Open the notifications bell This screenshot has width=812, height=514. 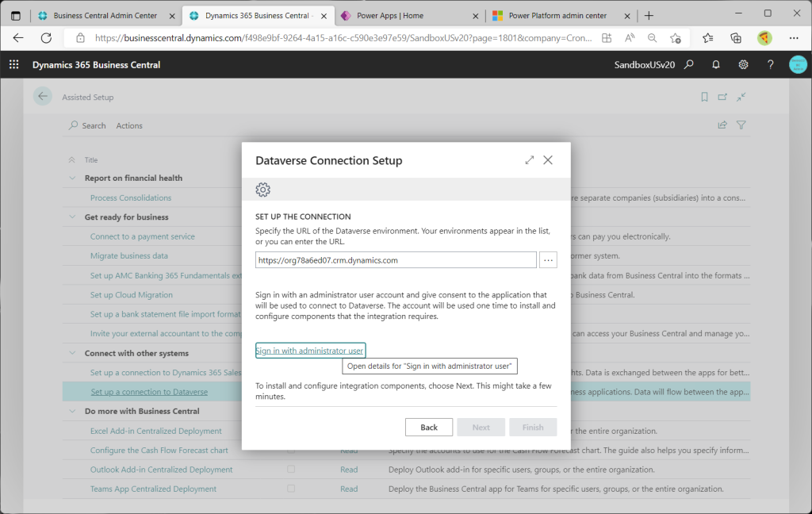tap(716, 64)
